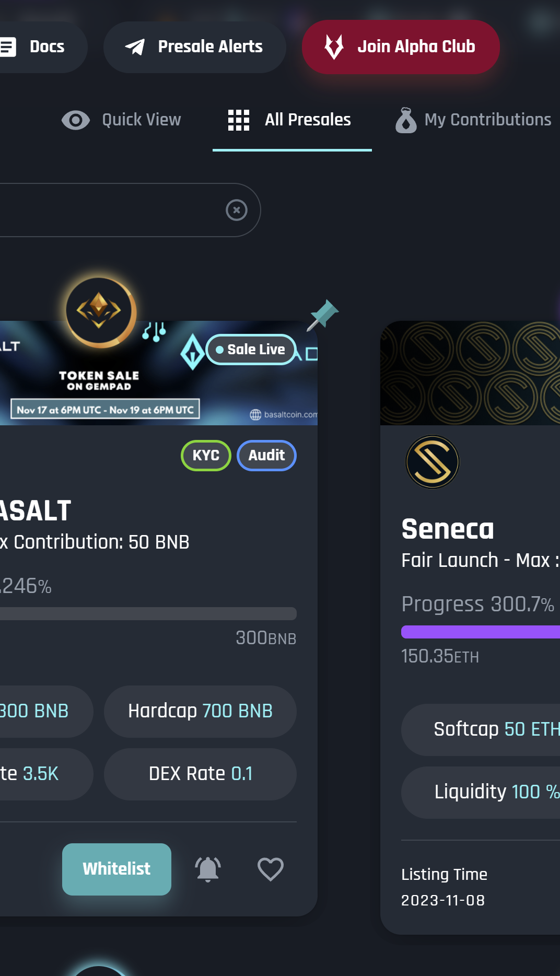Open the Seneca banner image

click(470, 373)
